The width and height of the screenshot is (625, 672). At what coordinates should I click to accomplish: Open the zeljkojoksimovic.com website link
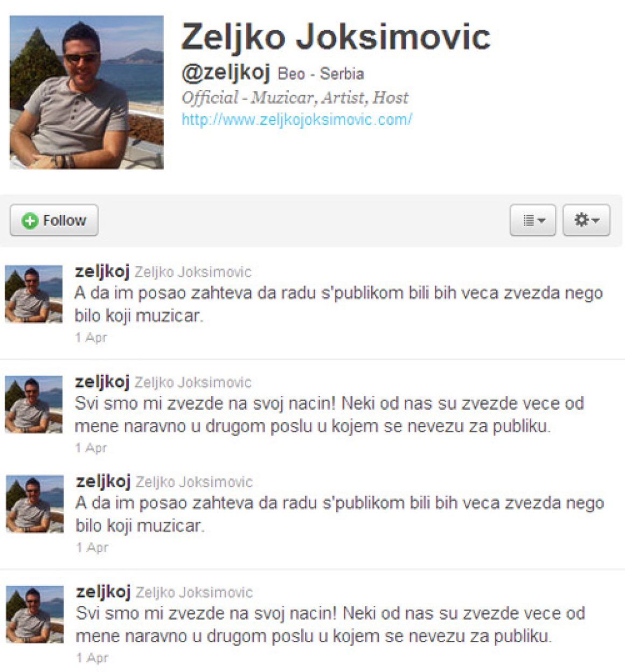point(297,120)
